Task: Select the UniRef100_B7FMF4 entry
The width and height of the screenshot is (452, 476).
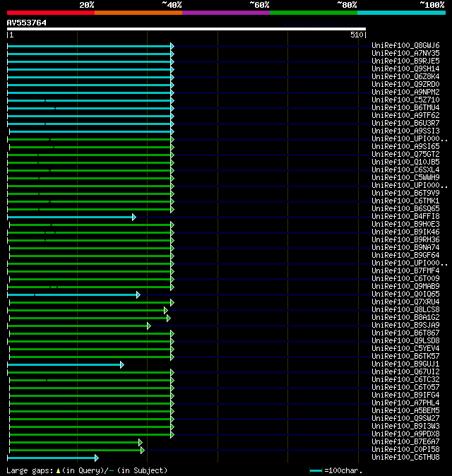Action: tap(405, 271)
